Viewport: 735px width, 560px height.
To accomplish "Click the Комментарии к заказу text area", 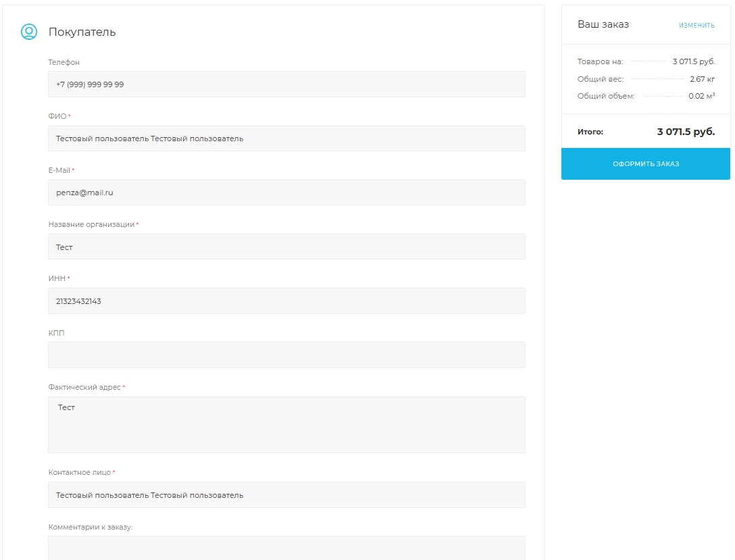I will (286, 548).
